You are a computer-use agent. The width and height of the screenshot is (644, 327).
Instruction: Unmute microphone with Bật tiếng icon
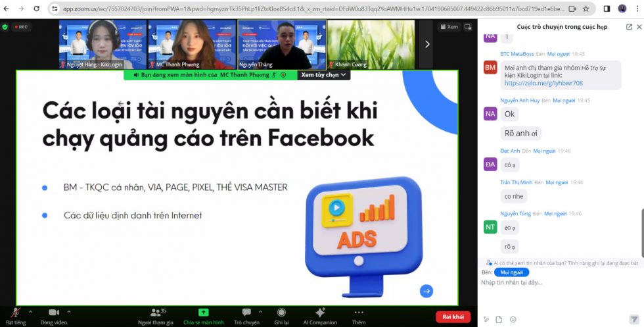[x=14, y=313]
